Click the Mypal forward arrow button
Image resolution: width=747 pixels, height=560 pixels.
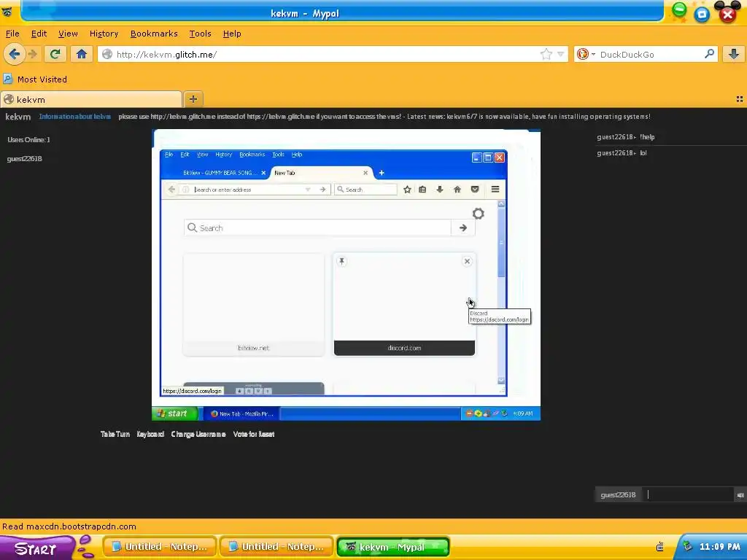click(32, 54)
